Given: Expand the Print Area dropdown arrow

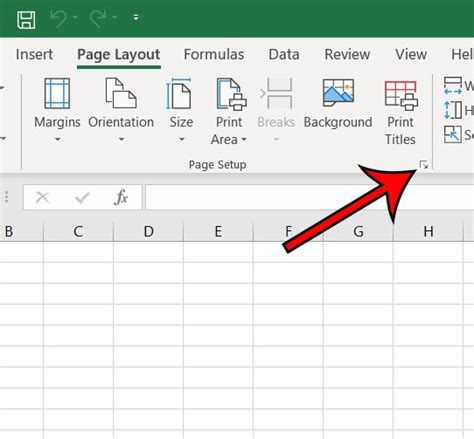Looking at the screenshot, I should pyautogui.click(x=244, y=139).
